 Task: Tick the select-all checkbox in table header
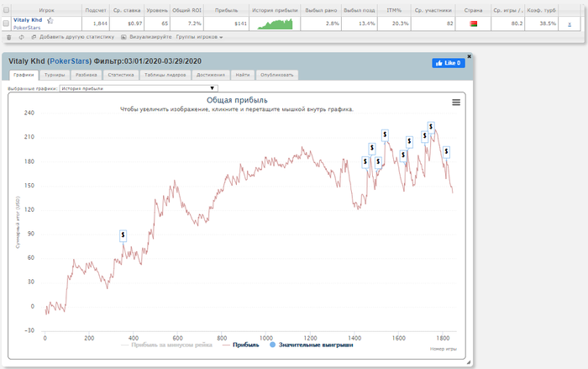[6, 10]
